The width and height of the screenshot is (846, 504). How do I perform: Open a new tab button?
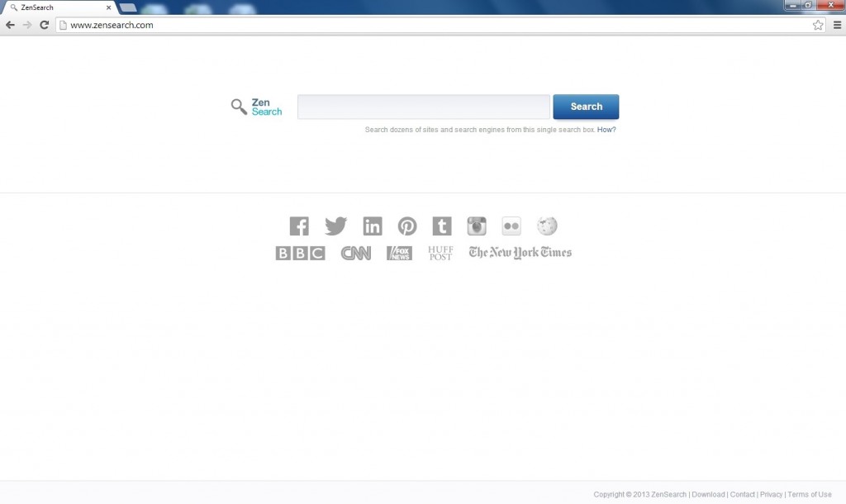[x=128, y=7]
